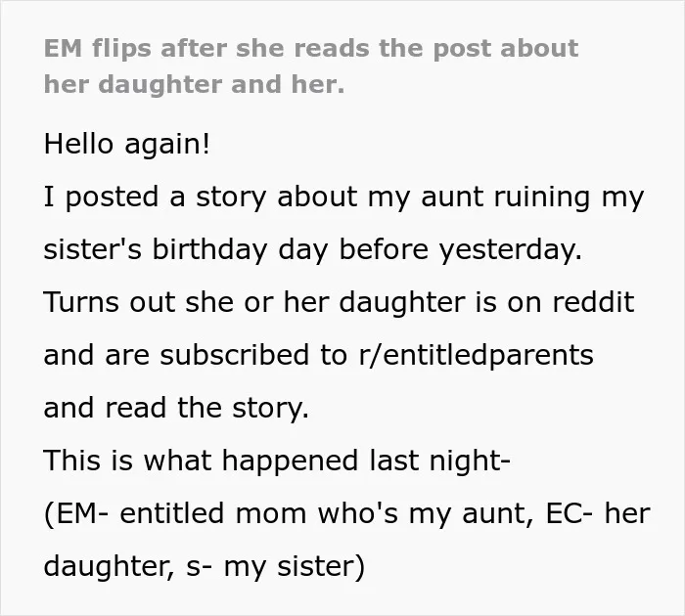Image resolution: width=685 pixels, height=616 pixels.
Task: Click the line 'sister's birthday day before yesterday.'
Action: [x=313, y=250]
